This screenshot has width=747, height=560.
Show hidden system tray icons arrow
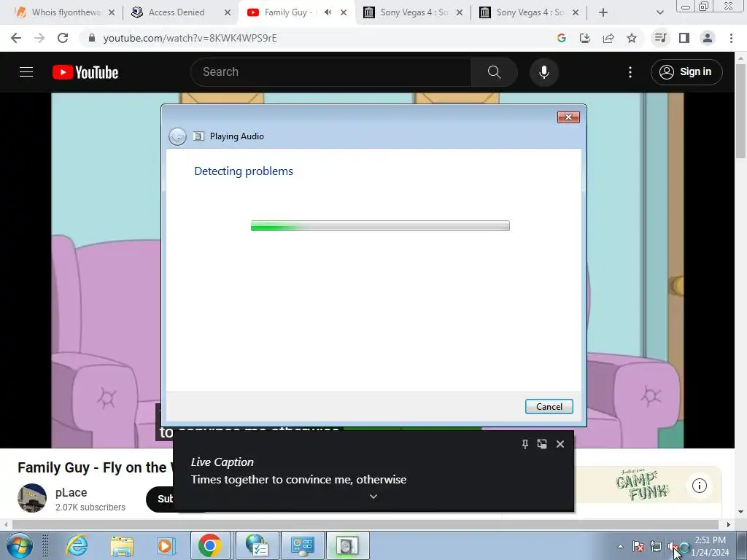tap(620, 547)
